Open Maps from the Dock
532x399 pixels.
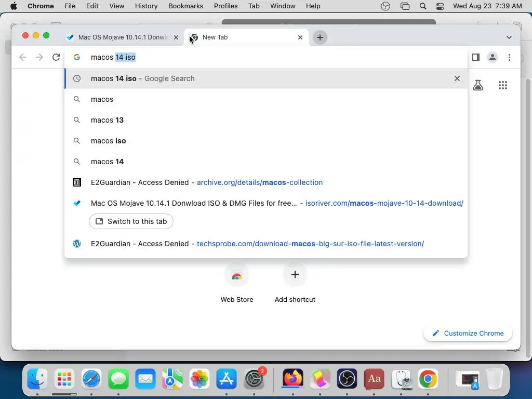pos(172,379)
